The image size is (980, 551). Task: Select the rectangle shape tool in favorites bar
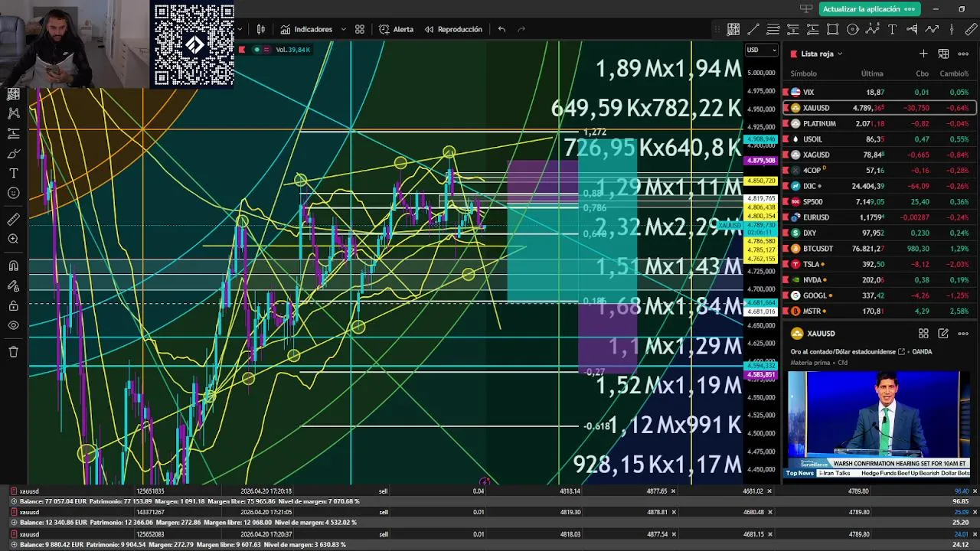(x=832, y=29)
